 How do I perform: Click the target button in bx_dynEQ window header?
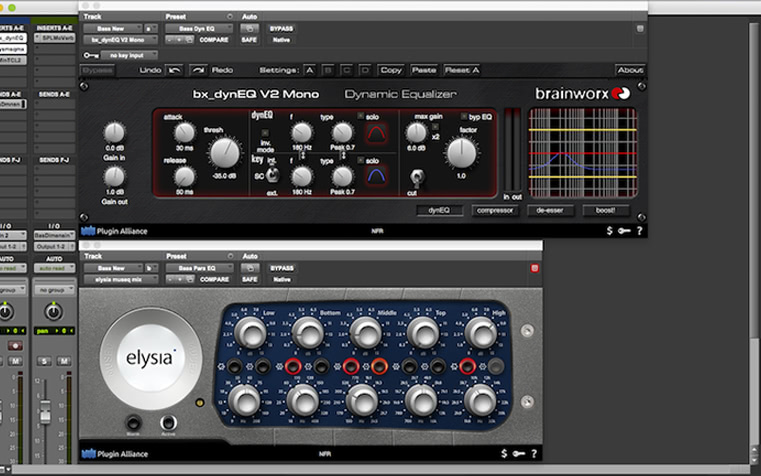[640, 29]
